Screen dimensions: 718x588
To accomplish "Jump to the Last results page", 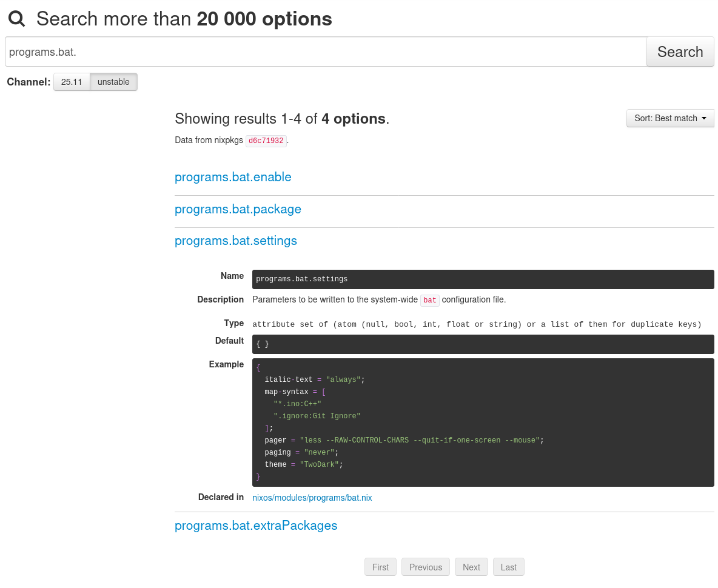I will click(508, 567).
